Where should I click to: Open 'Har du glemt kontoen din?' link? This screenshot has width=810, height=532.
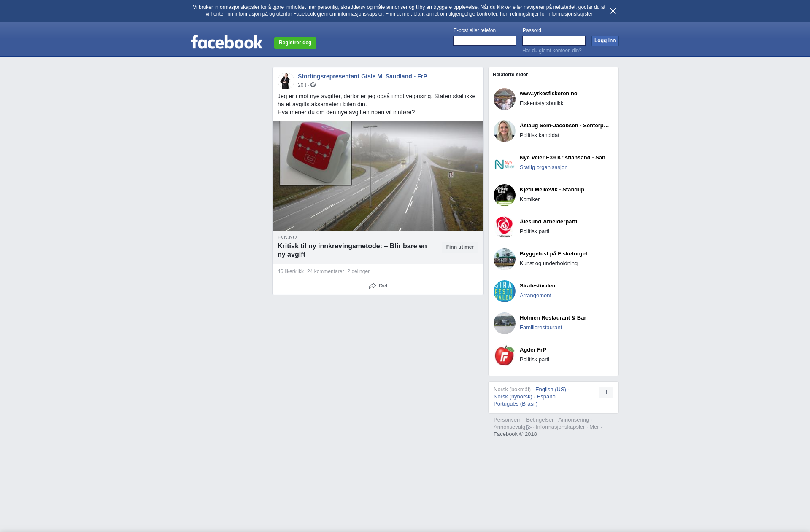[x=552, y=51]
